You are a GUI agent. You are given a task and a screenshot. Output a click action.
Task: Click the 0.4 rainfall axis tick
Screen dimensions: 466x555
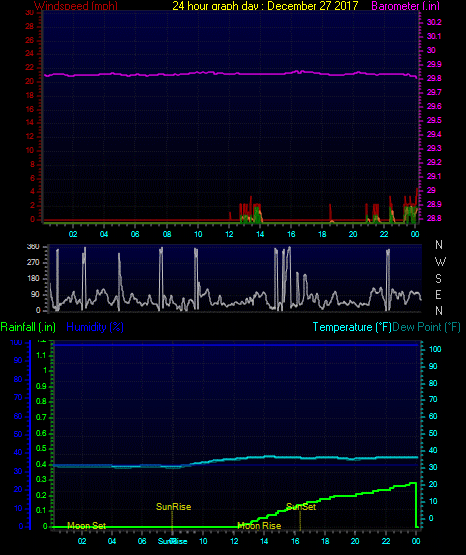click(41, 464)
